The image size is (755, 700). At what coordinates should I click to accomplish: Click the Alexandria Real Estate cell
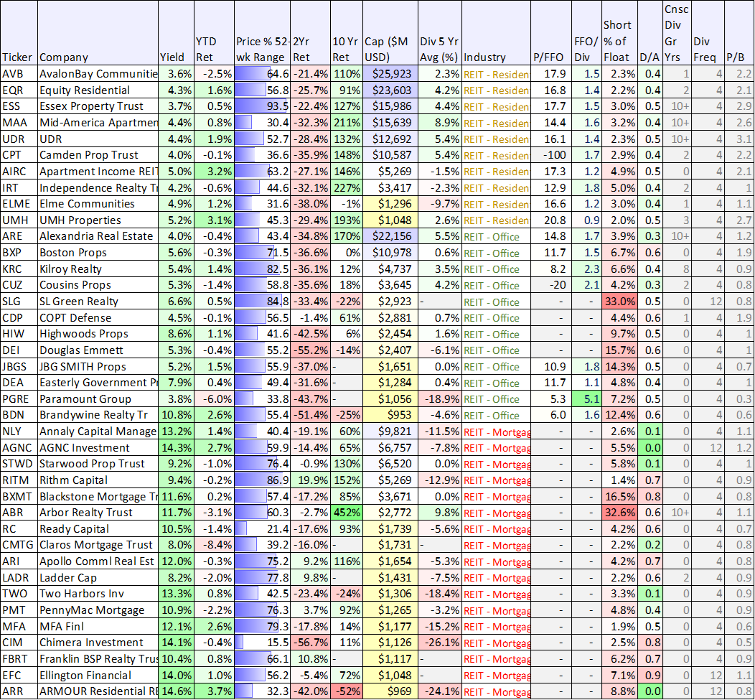pyautogui.click(x=98, y=236)
